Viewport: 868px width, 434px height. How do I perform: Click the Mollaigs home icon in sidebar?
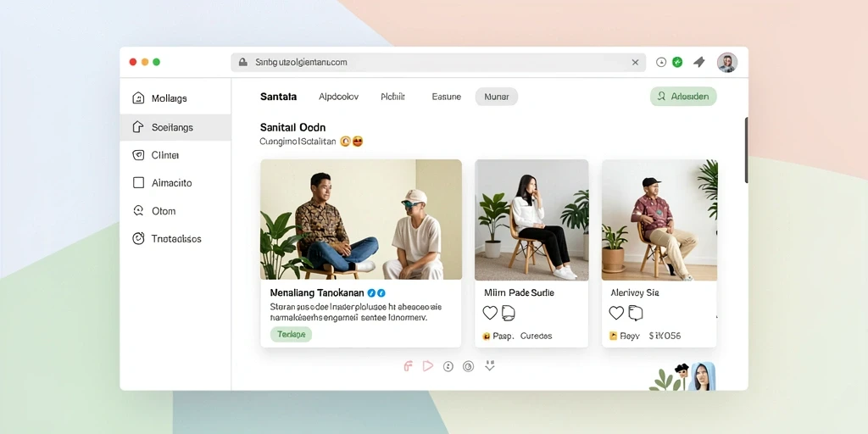138,98
